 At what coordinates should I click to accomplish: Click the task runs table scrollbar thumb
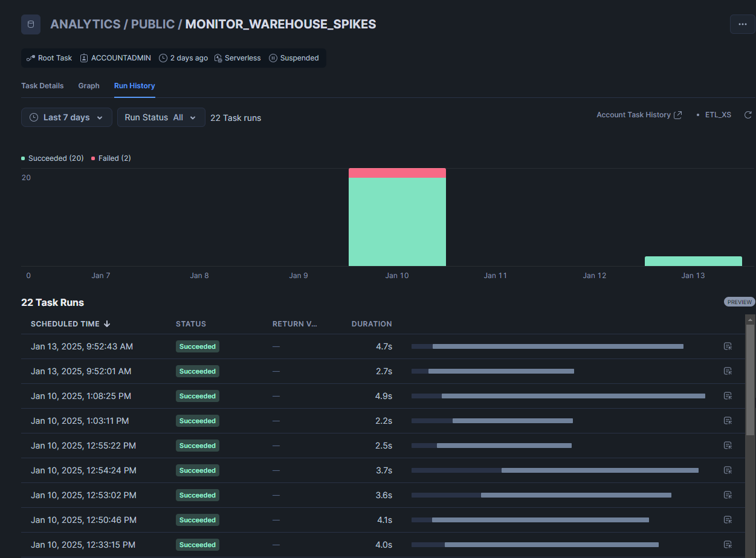(750, 380)
